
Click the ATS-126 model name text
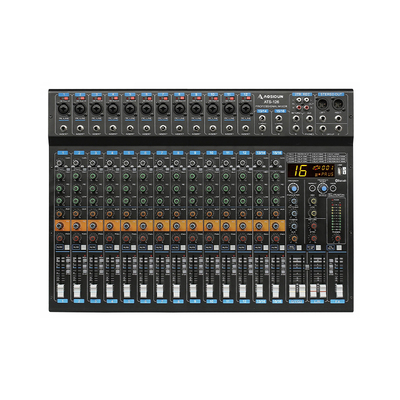[271, 101]
